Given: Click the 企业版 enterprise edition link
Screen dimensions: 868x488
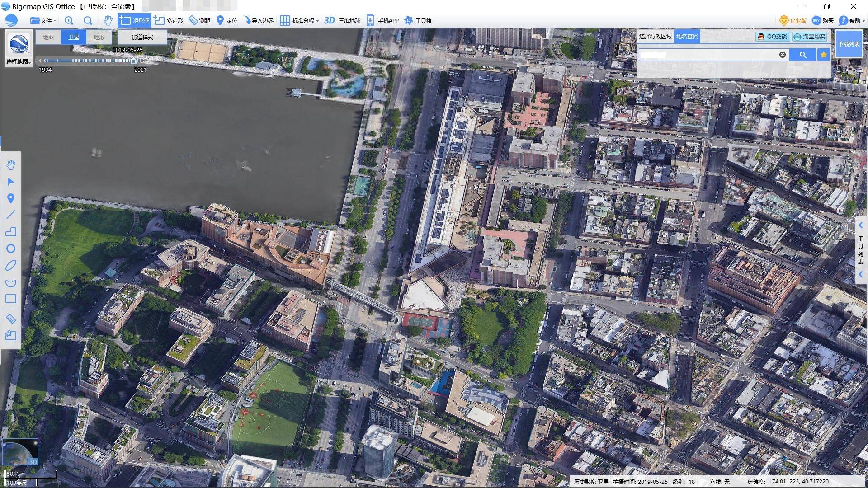Looking at the screenshot, I should [793, 20].
